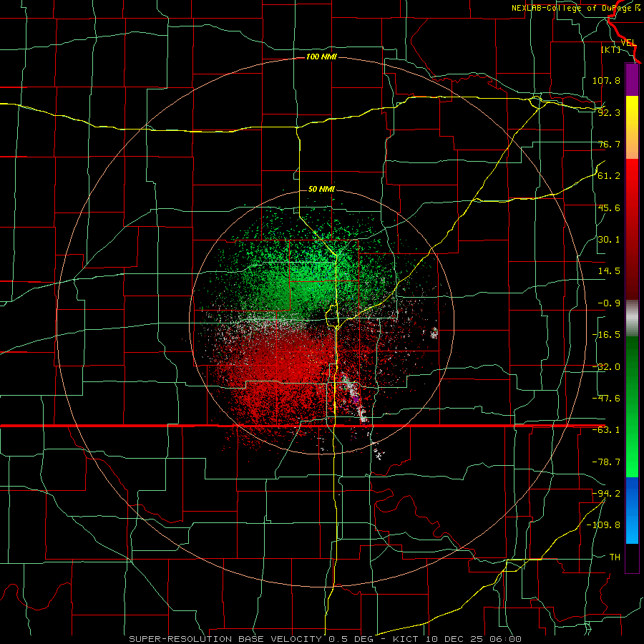The width and height of the screenshot is (644, 644).
Task: Select the 76.7 legend value
Action: pos(609,144)
